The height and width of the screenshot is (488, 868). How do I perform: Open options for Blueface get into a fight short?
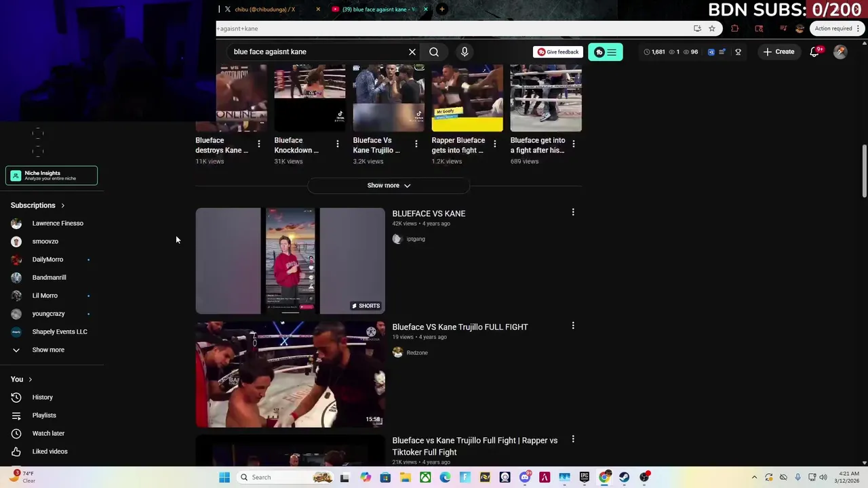coord(573,144)
